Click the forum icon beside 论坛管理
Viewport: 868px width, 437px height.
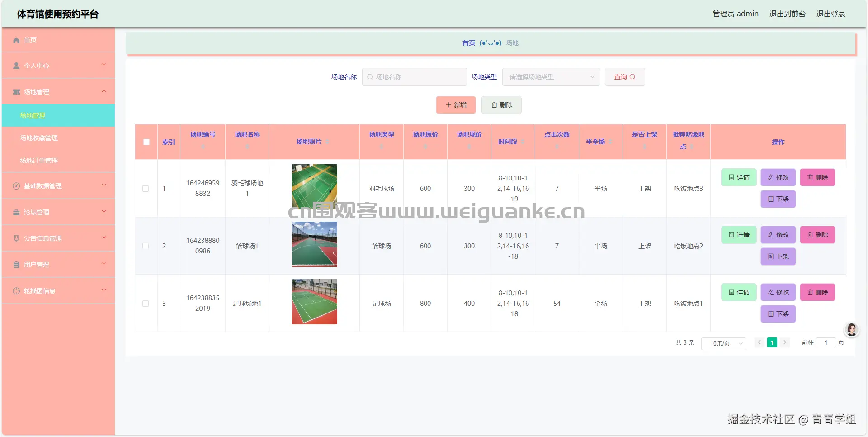tap(16, 212)
